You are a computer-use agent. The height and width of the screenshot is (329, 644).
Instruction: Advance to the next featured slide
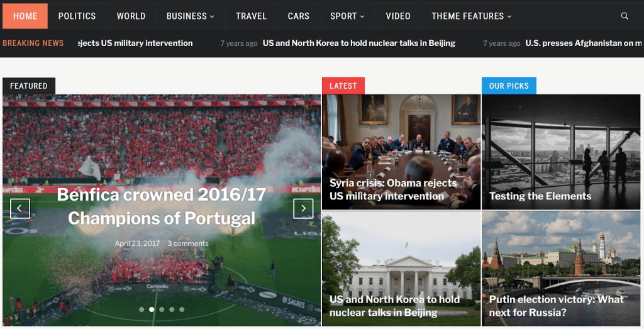coord(303,209)
